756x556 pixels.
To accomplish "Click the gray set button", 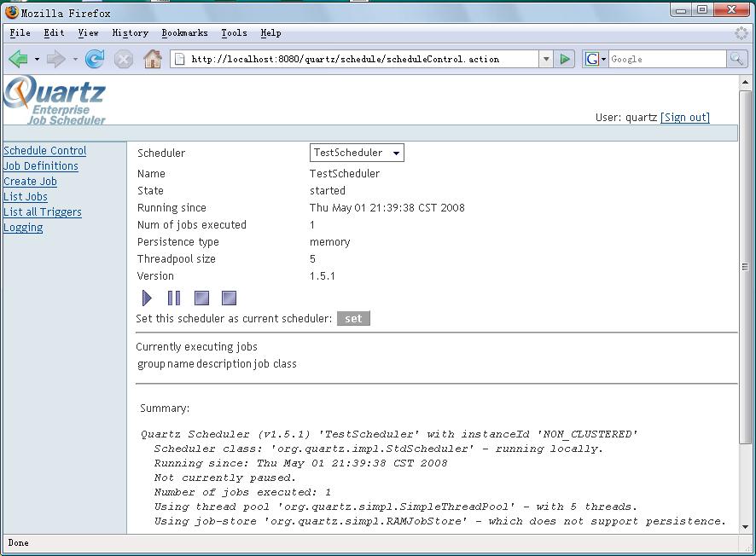I will (x=353, y=318).
